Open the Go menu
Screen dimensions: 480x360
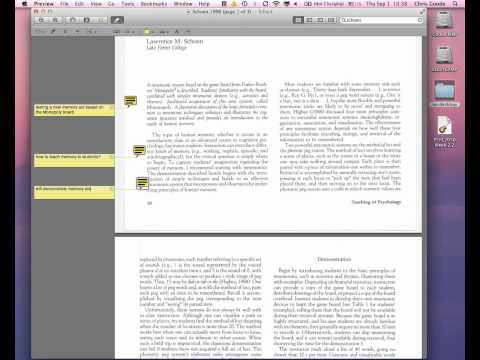pyautogui.click(x=111, y=4)
